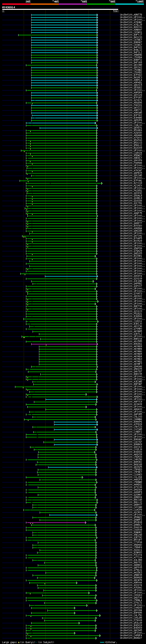Image resolution: width=146 pixels, height=644 pixels.
Task: Open hit UniRef100_C5LC43
Action: click(x=131, y=417)
